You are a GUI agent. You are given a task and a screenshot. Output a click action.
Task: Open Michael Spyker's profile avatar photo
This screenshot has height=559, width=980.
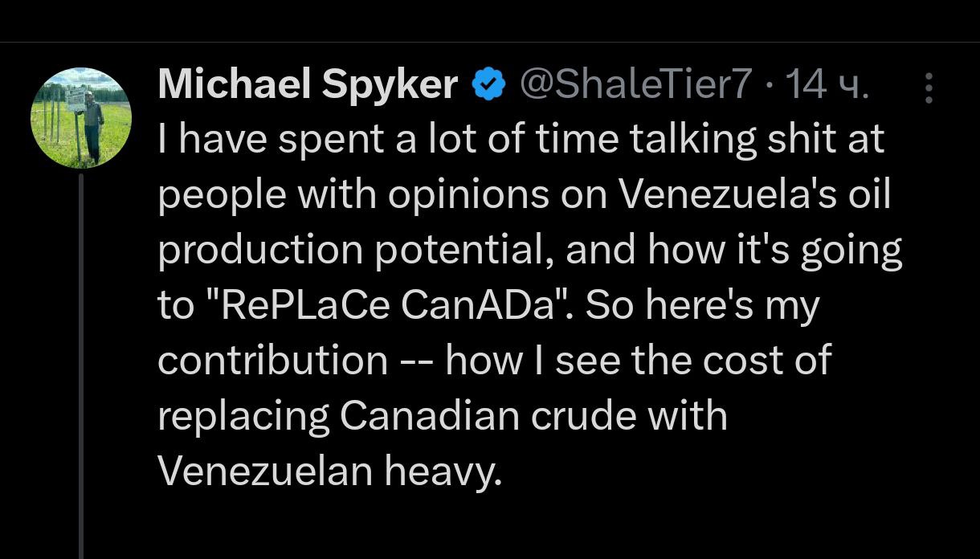80,116
